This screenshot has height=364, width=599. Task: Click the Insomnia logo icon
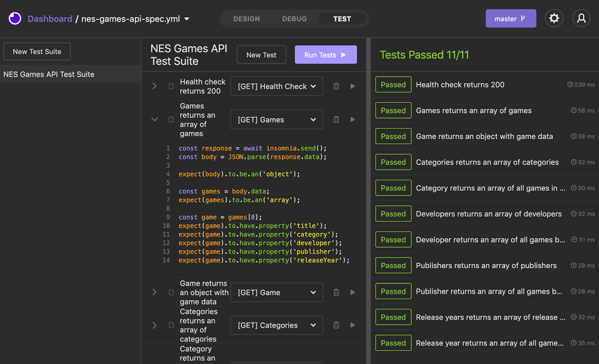coord(15,18)
